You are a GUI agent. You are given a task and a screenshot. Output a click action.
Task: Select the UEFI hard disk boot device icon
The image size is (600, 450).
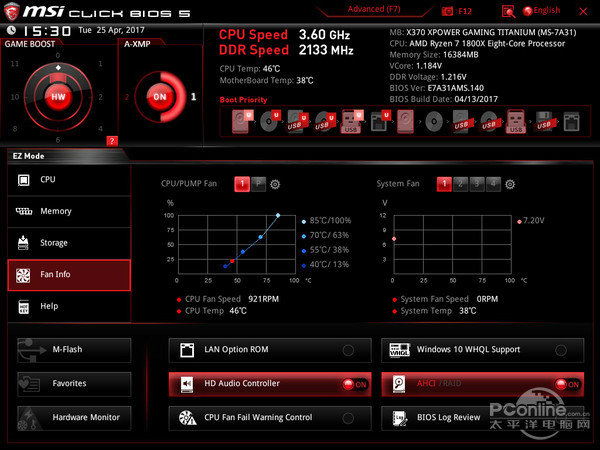click(243, 121)
